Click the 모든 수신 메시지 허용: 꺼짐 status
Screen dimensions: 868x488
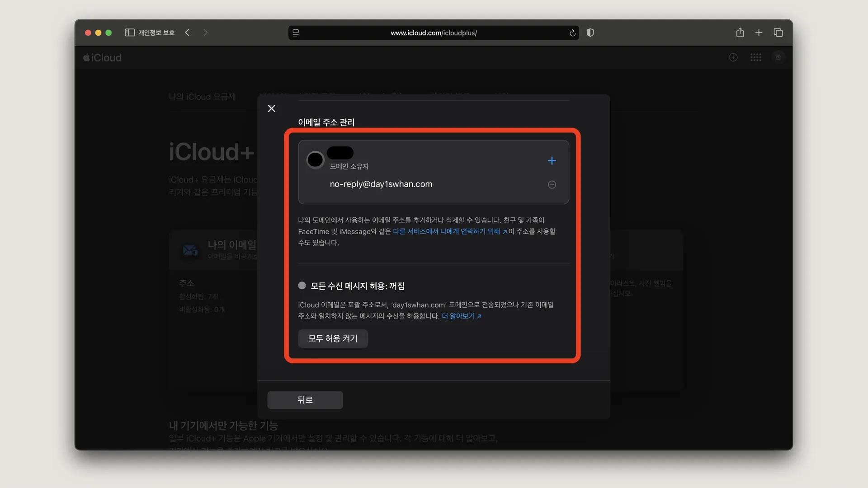click(357, 286)
